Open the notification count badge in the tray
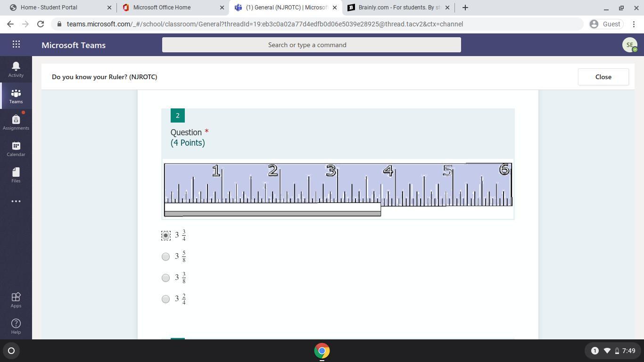This screenshot has width=644, height=362. tap(594, 351)
